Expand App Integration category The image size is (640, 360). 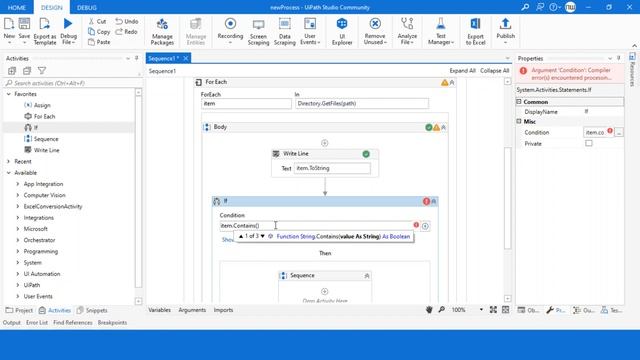click(18, 184)
